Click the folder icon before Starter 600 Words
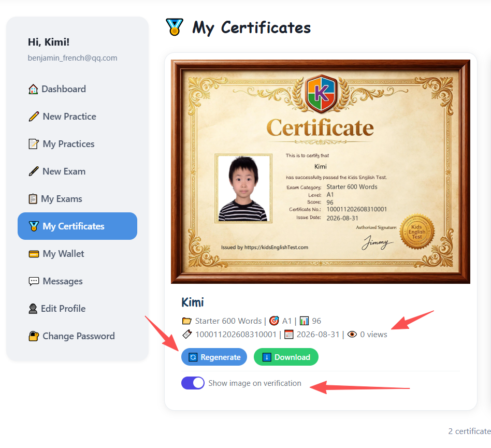This screenshot has width=491, height=448. click(187, 321)
